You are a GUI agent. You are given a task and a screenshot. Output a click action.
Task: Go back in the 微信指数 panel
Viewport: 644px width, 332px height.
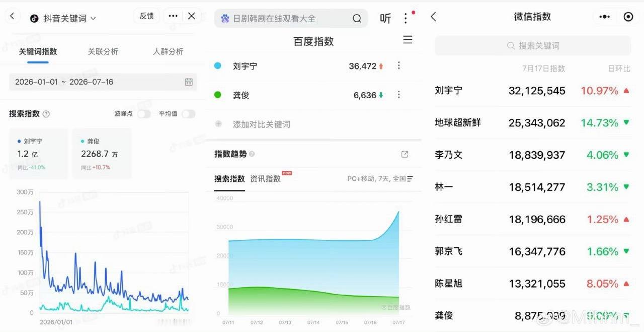pyautogui.click(x=433, y=17)
